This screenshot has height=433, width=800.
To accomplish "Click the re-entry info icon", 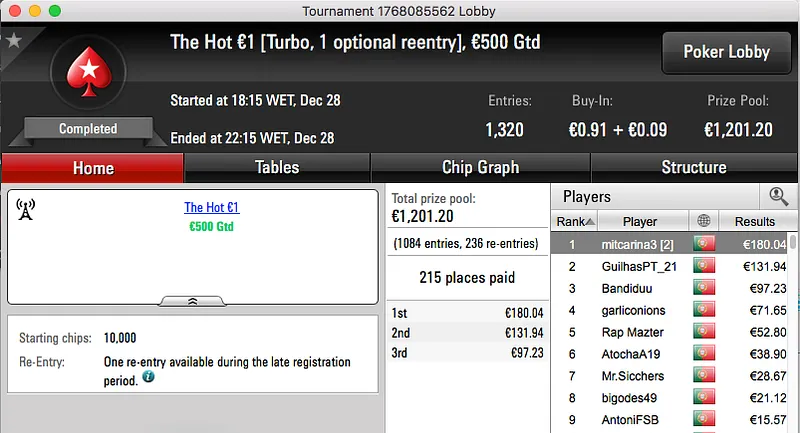I will coord(149,377).
